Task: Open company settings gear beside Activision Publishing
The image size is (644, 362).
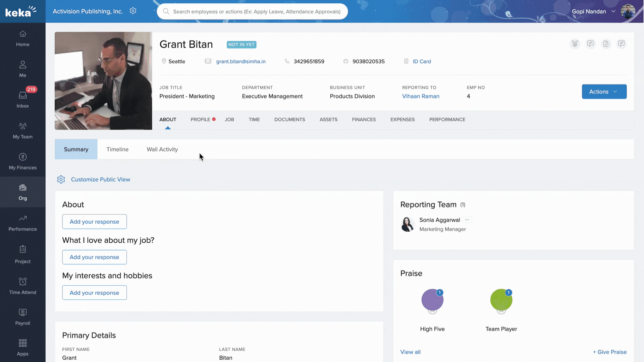Action: click(133, 11)
